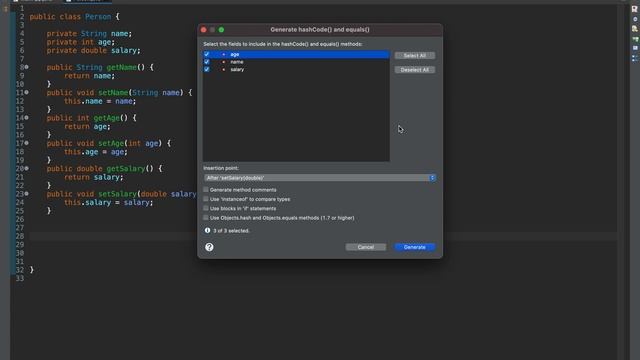Collapse setAge method at line 17
Image resolution: width=640 pixels, height=360 pixels.
point(27,143)
